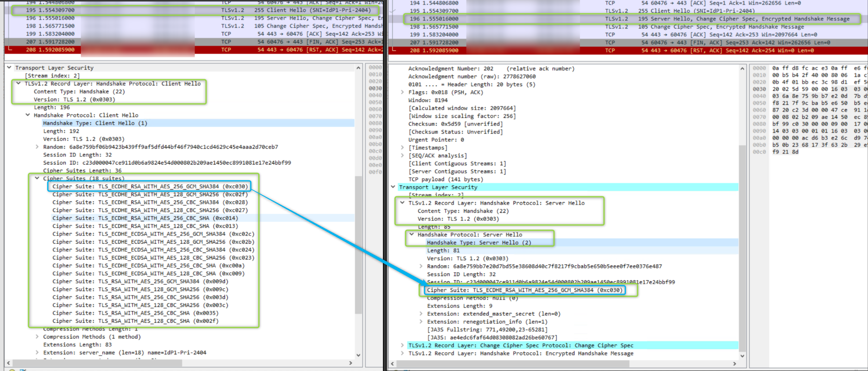Expand the [Timestamps] node

pos(402,147)
